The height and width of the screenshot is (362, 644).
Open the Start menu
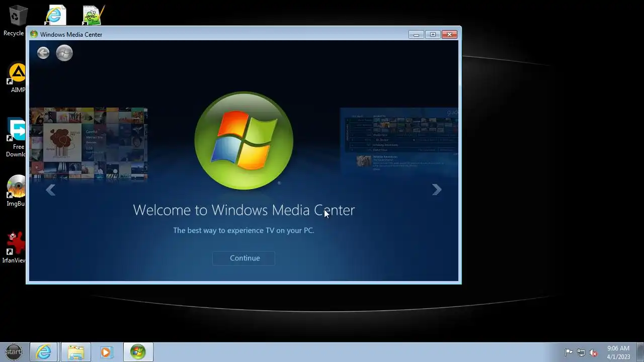(x=14, y=352)
